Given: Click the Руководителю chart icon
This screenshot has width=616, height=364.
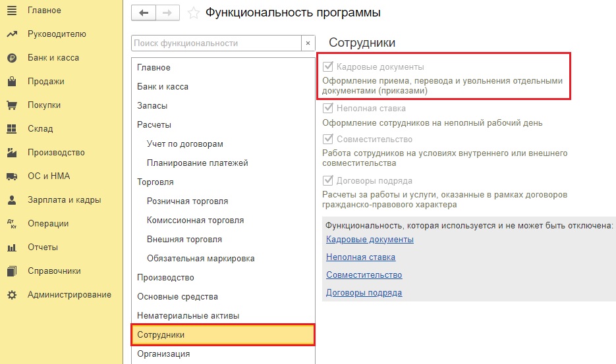Looking at the screenshot, I should pos(12,34).
